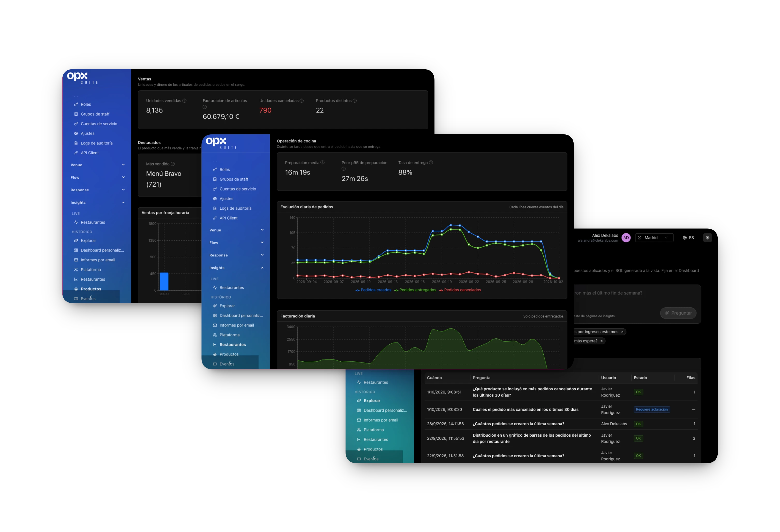This screenshot has height=532, width=780.
Task: Click the Unidades vendidas info icon
Action: pyautogui.click(x=184, y=101)
